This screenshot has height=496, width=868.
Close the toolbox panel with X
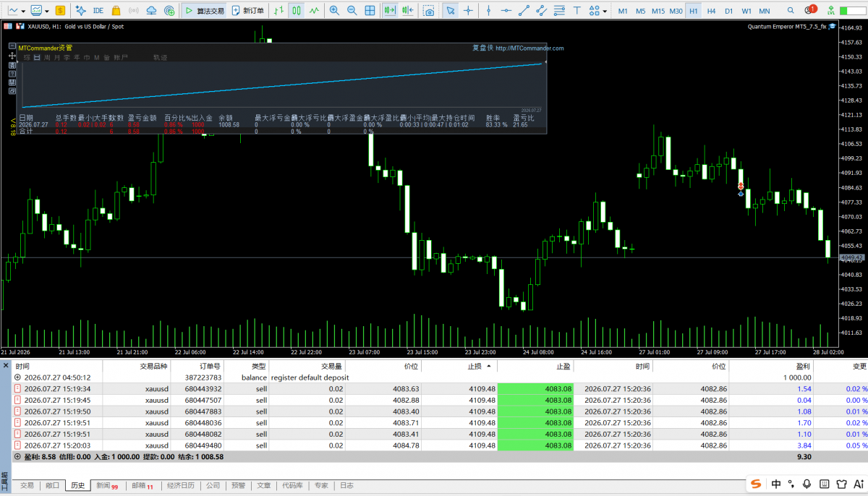(6, 366)
